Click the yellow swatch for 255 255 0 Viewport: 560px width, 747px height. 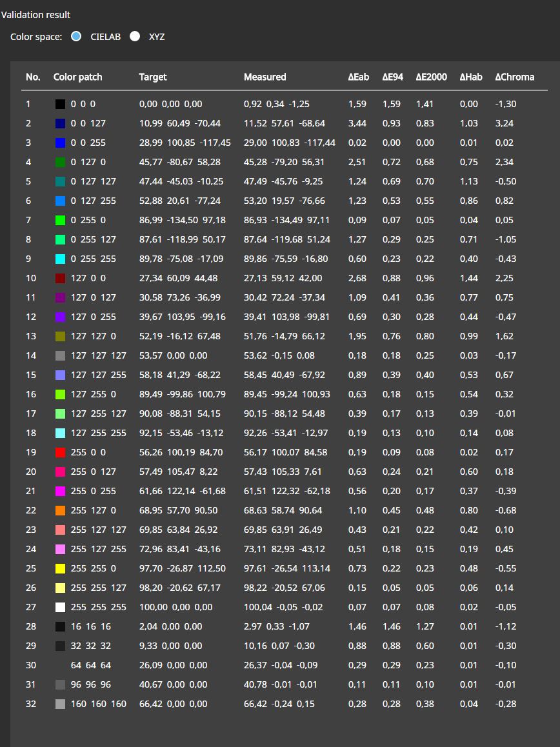coord(60,568)
